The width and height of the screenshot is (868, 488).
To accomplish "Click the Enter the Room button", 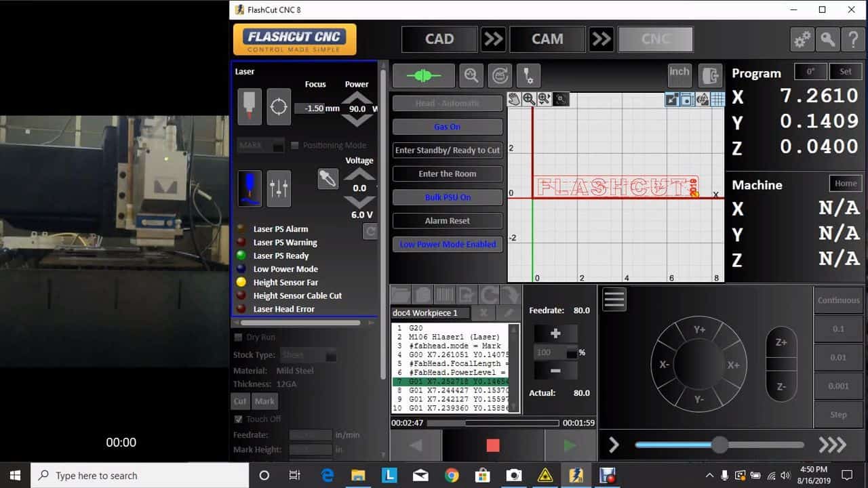I will point(448,174).
